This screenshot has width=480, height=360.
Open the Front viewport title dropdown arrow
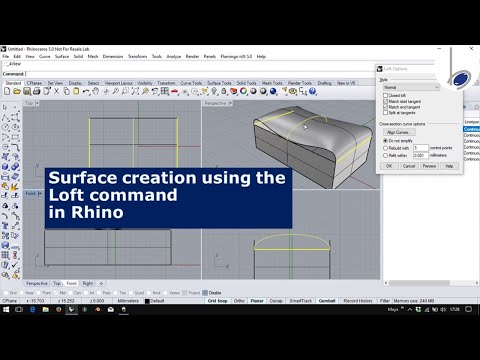[x=40, y=193]
